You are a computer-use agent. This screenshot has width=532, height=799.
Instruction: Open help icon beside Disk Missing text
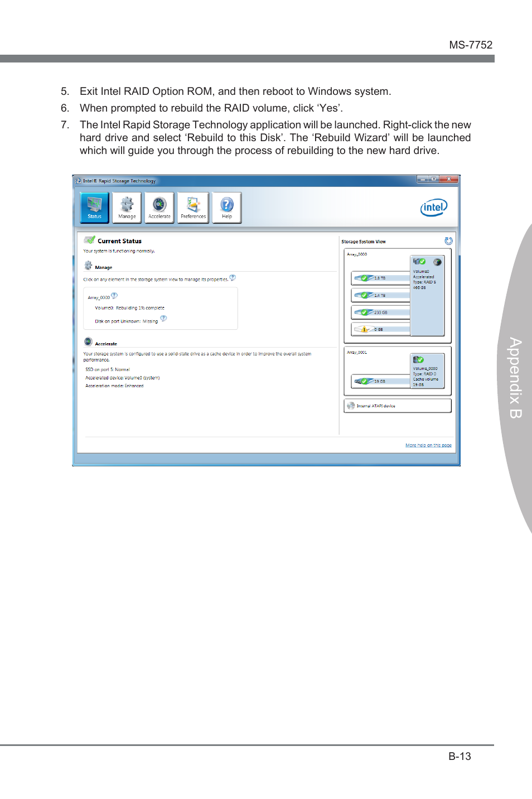(163, 319)
